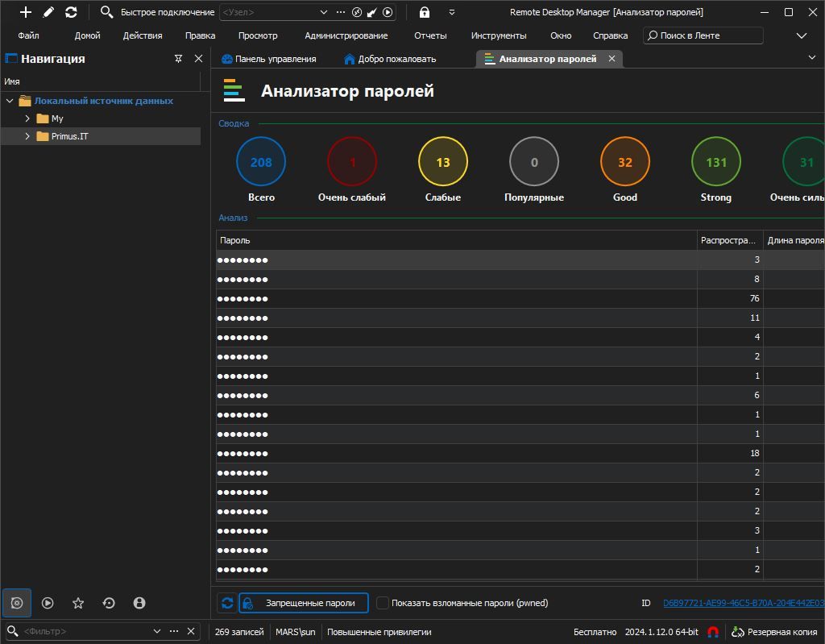This screenshot has height=644, width=825.
Task: Click the three-dots button in the quick connect box
Action: point(341,12)
